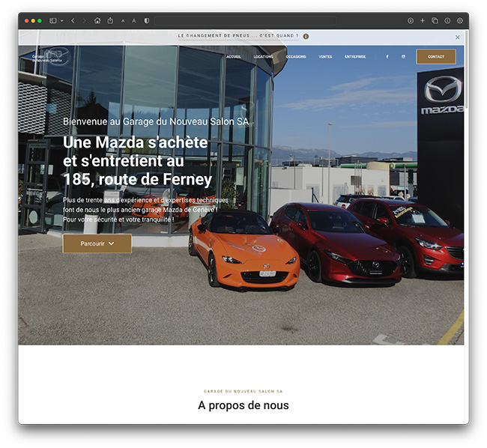Click the browser share icon
Image resolution: width=487 pixels, height=448 pixels.
tap(110, 20)
